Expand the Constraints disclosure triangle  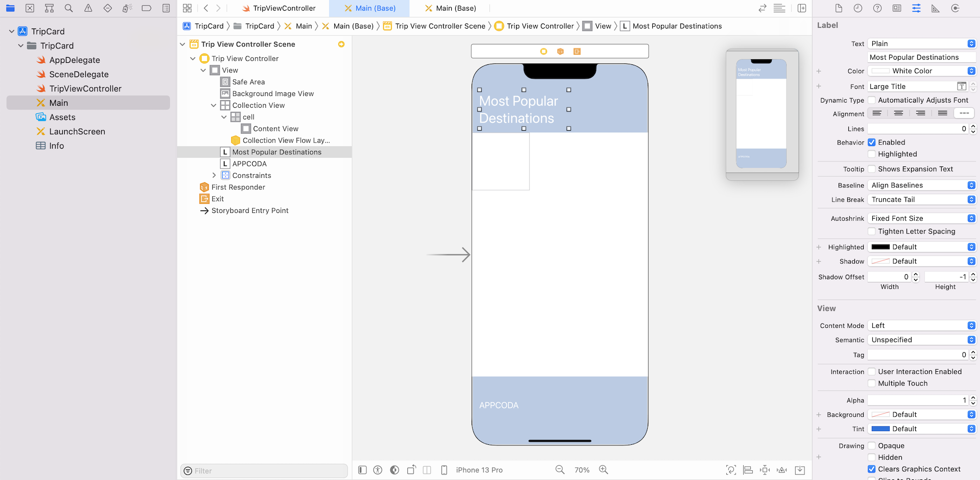(213, 175)
